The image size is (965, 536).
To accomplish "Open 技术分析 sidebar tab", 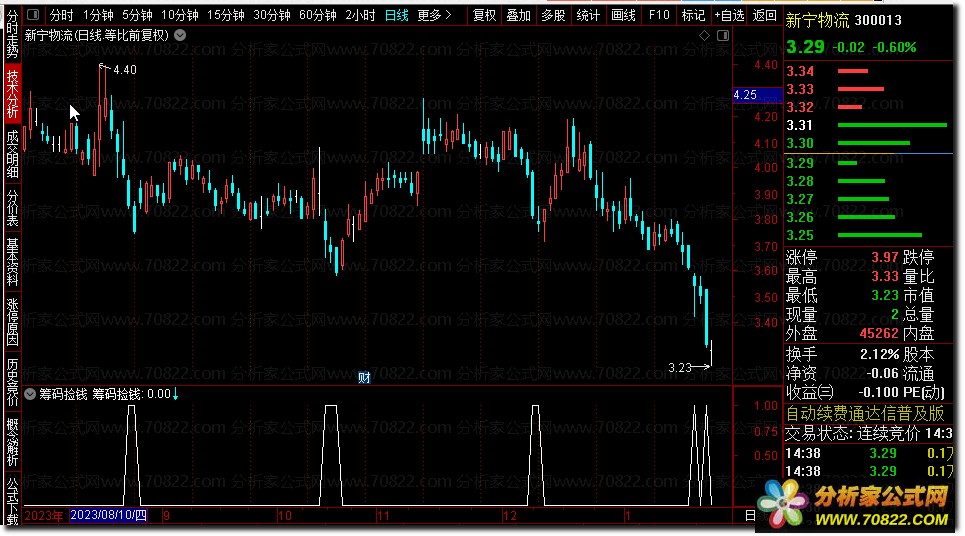I will (12, 94).
